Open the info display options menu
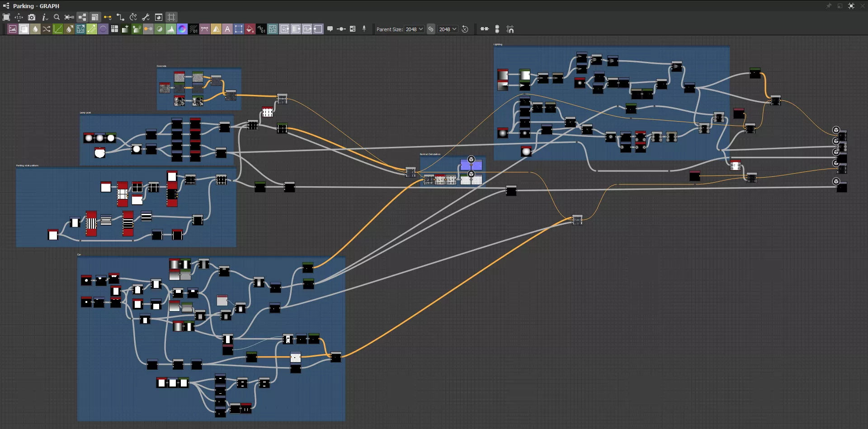Screen dimensions: 868x429 pos(44,17)
